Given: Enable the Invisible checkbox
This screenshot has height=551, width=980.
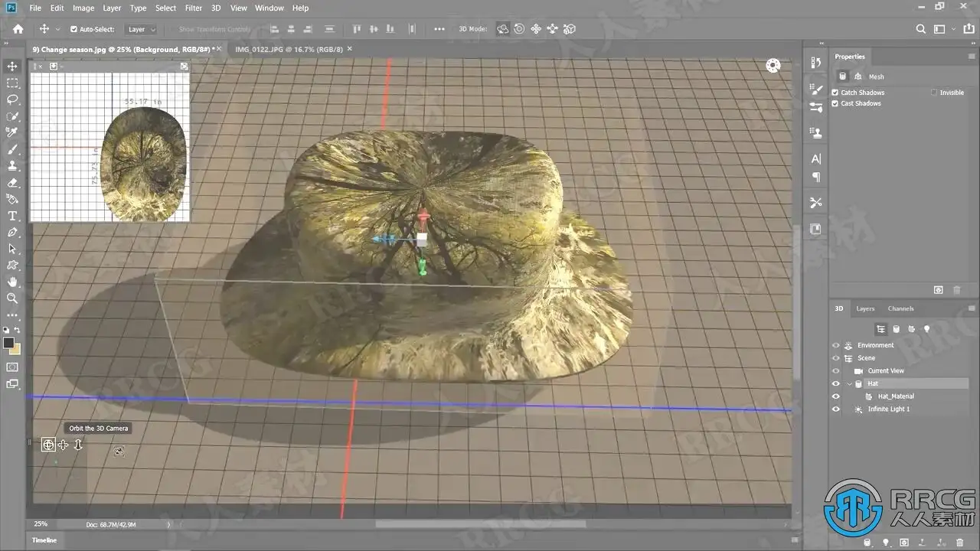Looking at the screenshot, I should [x=934, y=93].
